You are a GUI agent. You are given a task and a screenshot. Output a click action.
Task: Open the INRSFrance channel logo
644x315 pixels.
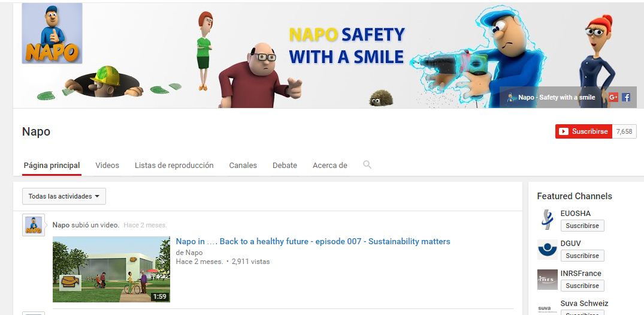(x=547, y=280)
